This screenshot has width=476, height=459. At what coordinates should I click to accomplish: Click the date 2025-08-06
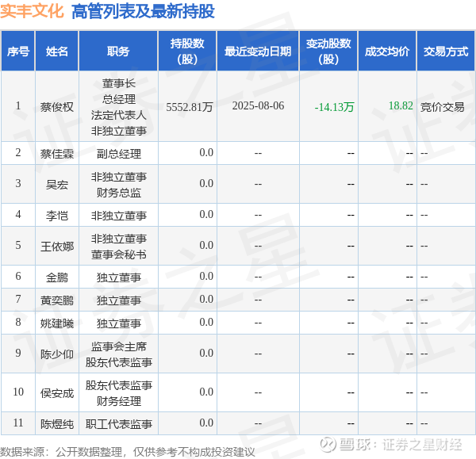[258, 105]
